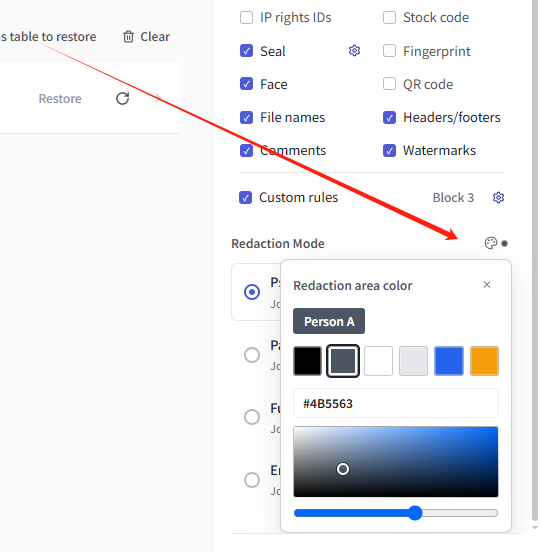Pick the black color swatch
The width and height of the screenshot is (540, 552).
[x=308, y=361]
